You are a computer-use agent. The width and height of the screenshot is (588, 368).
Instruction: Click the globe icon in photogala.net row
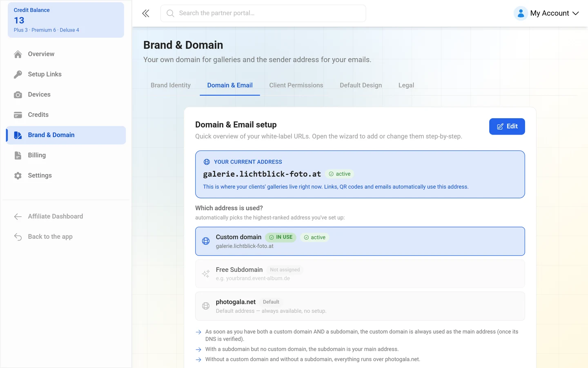coord(206,306)
